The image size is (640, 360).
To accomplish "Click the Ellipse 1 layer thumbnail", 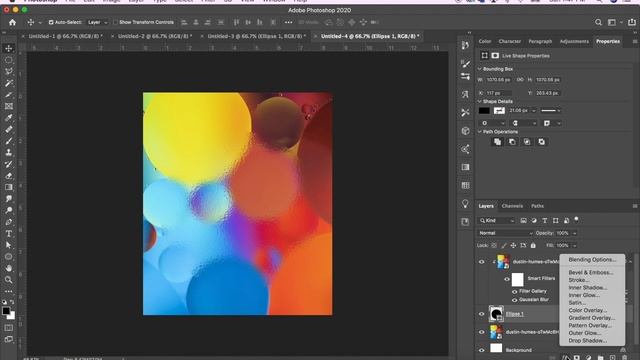I will pos(496,314).
